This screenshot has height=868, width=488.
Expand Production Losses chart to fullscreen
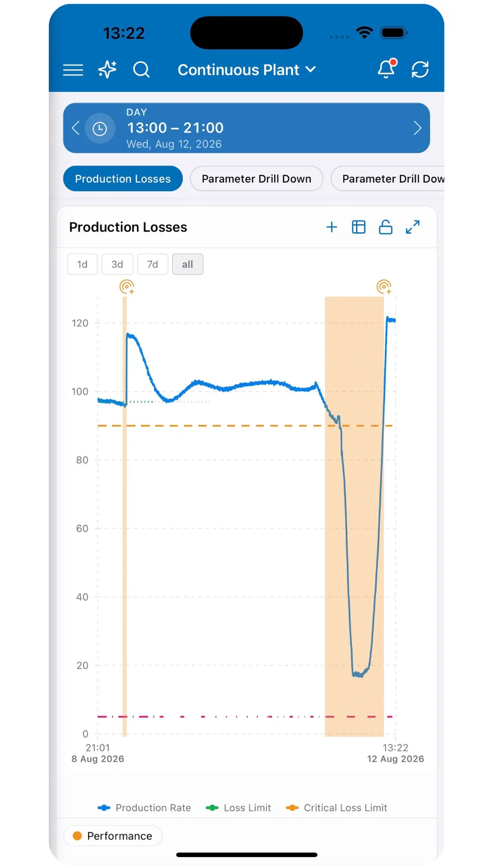click(413, 227)
